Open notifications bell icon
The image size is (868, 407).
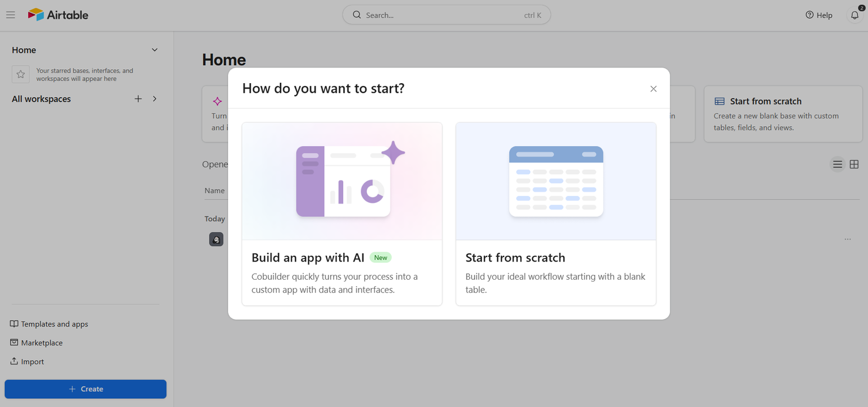tap(855, 15)
